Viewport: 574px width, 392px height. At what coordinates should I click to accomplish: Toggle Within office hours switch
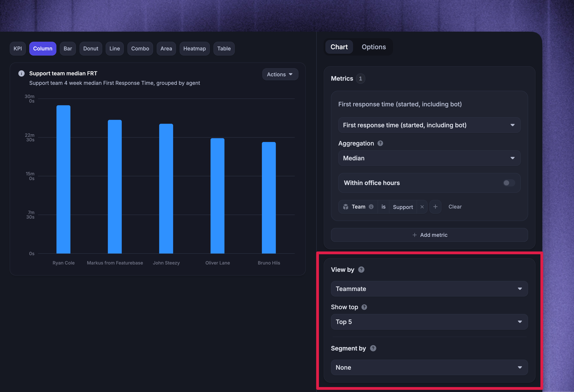pyautogui.click(x=509, y=183)
